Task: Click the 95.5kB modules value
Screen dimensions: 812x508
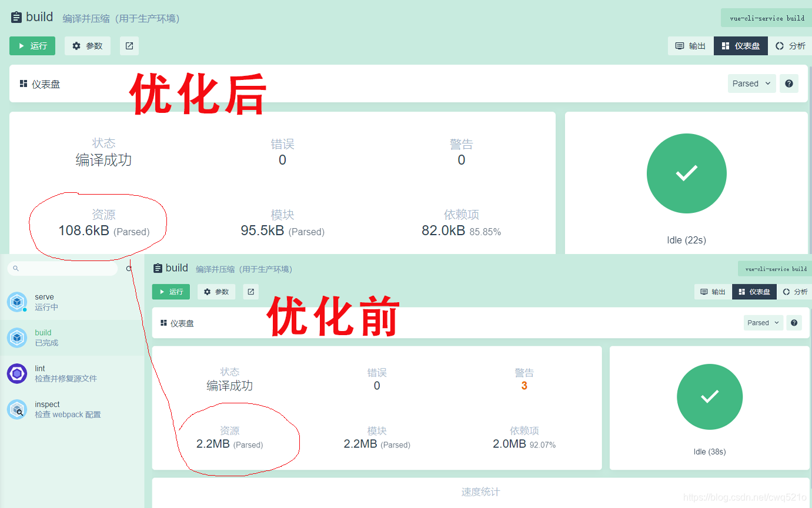Action: point(262,230)
